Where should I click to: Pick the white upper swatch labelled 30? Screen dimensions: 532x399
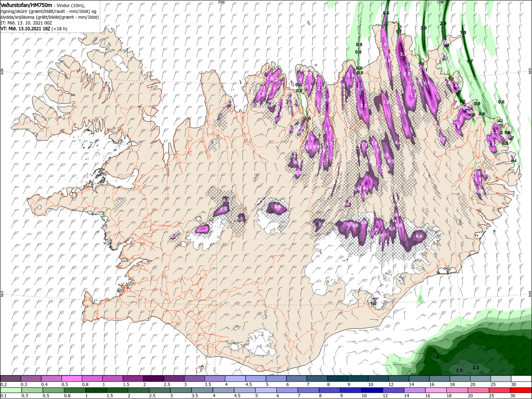521,379
